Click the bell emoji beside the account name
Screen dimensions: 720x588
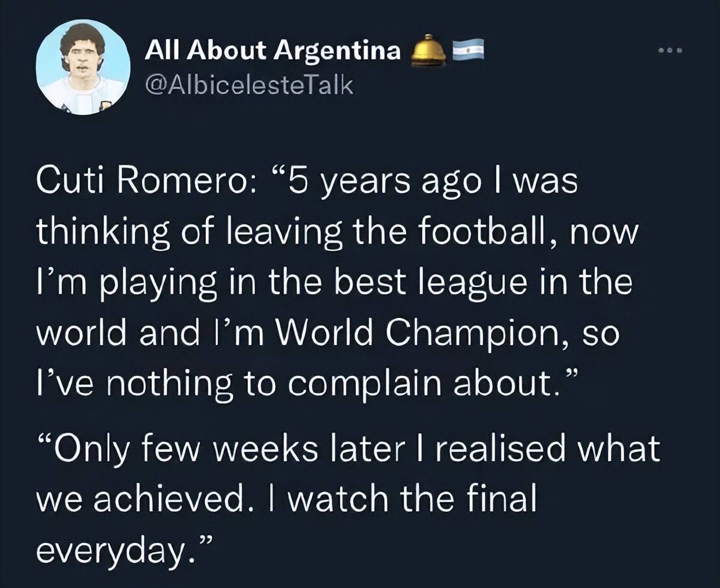pos(428,52)
